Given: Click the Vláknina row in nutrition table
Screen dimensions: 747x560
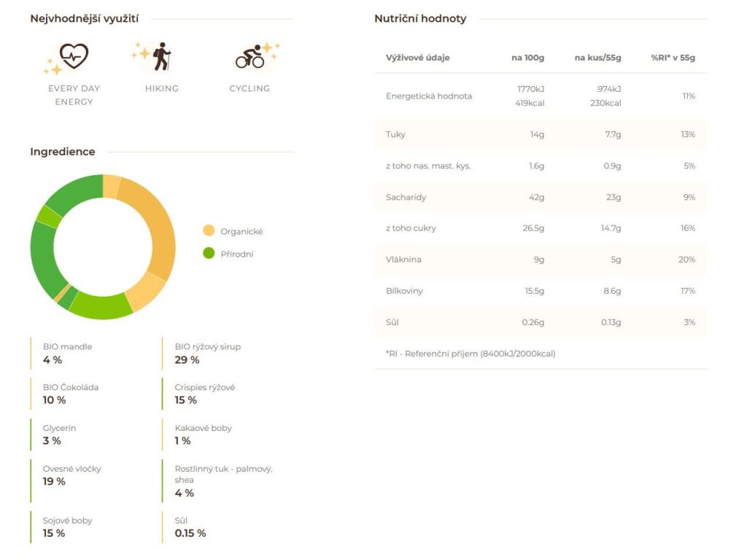Looking at the screenshot, I should (x=541, y=260).
